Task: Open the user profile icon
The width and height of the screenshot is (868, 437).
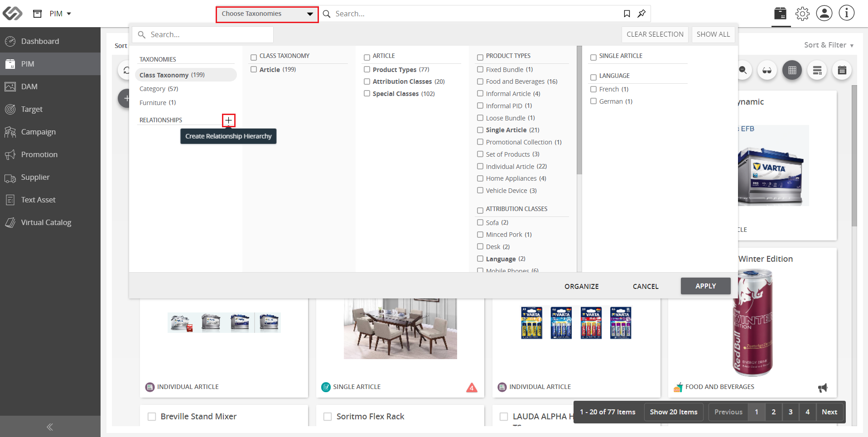Action: [825, 13]
